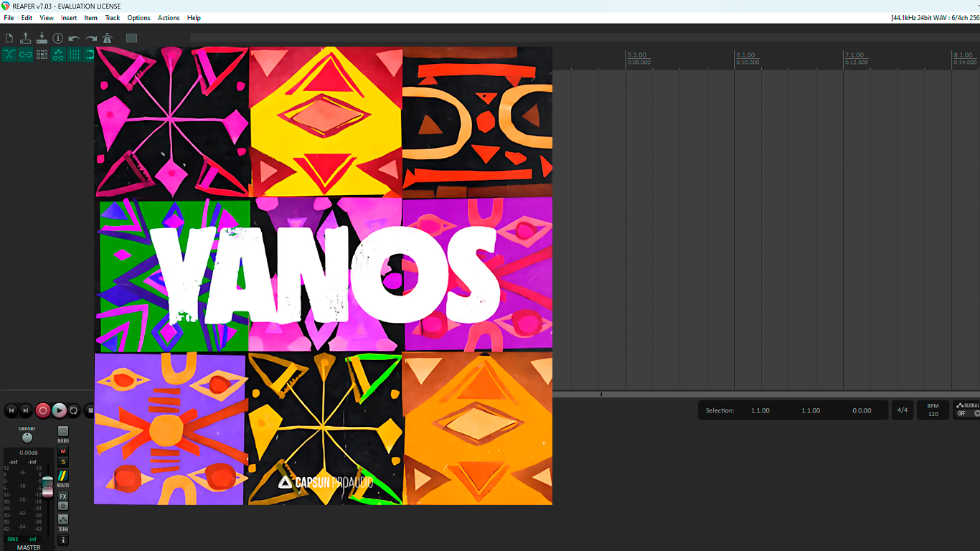Screen dimensions: 980x551
Task: Open project with the upload-arrow icon
Action: tap(26, 38)
